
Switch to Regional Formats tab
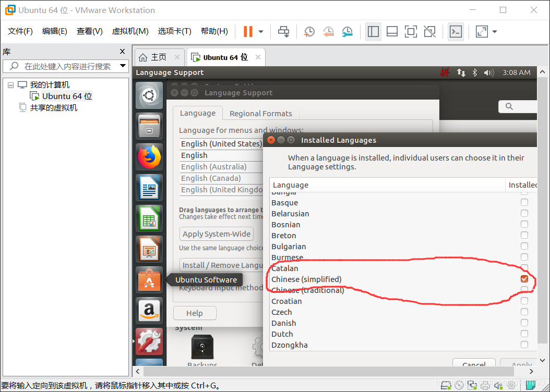[260, 114]
